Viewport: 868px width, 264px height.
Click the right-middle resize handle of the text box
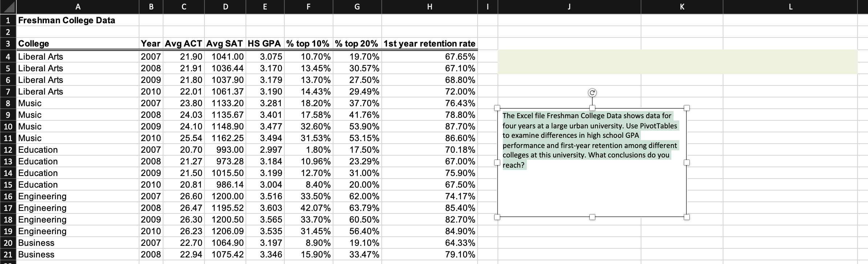click(x=686, y=162)
